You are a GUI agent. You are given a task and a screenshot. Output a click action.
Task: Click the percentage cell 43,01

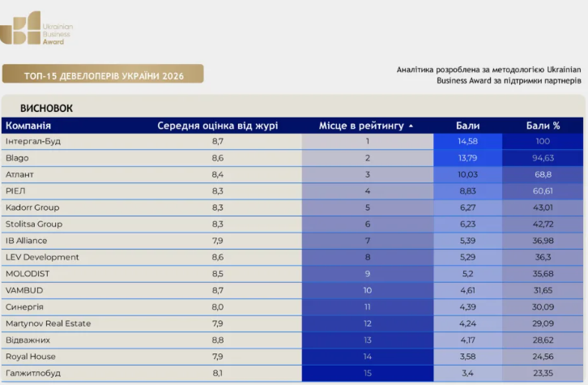click(x=543, y=207)
